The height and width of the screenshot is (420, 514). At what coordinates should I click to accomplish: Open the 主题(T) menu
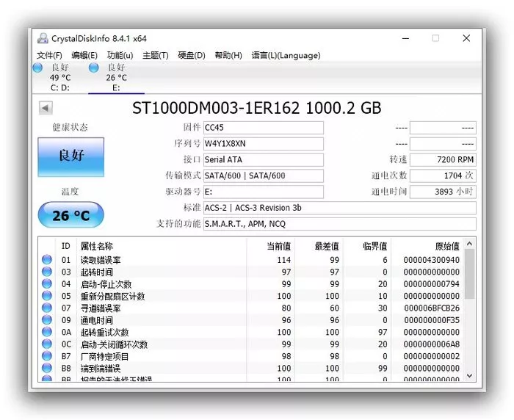pyautogui.click(x=156, y=55)
